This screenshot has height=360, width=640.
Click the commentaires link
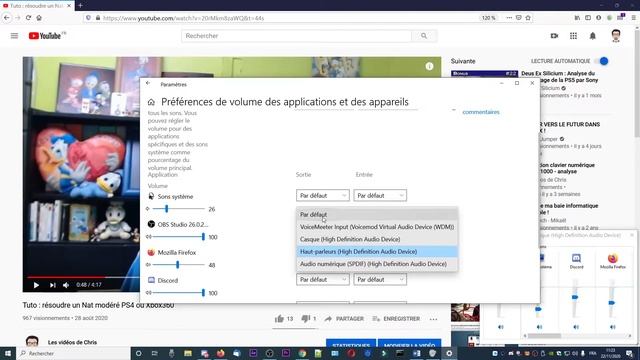tap(481, 112)
